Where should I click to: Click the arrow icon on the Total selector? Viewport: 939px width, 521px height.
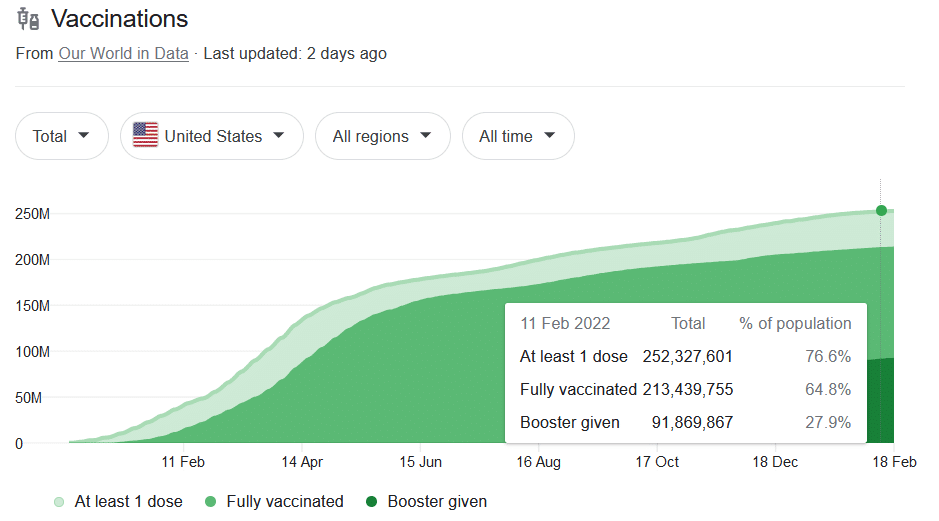click(x=84, y=136)
